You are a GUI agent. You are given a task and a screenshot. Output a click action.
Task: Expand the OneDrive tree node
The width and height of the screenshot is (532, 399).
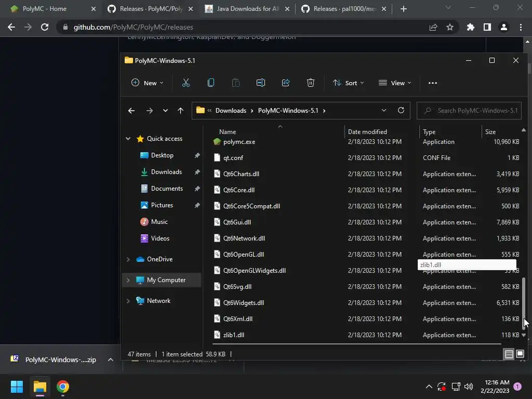(x=128, y=259)
